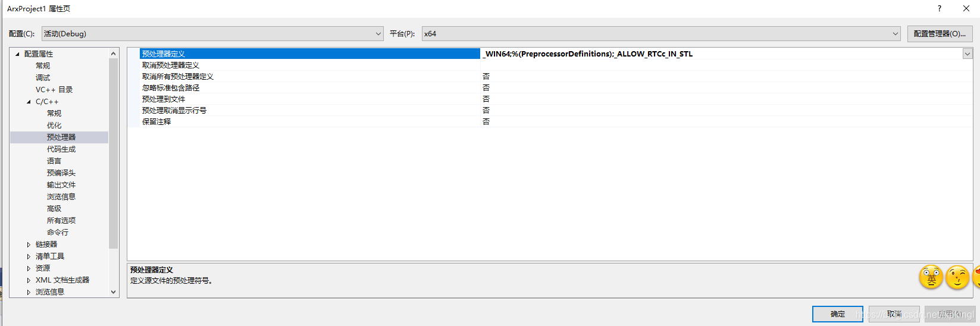The image size is (980, 326).
Task: Click the 配置管理器 button
Action: 940,34
